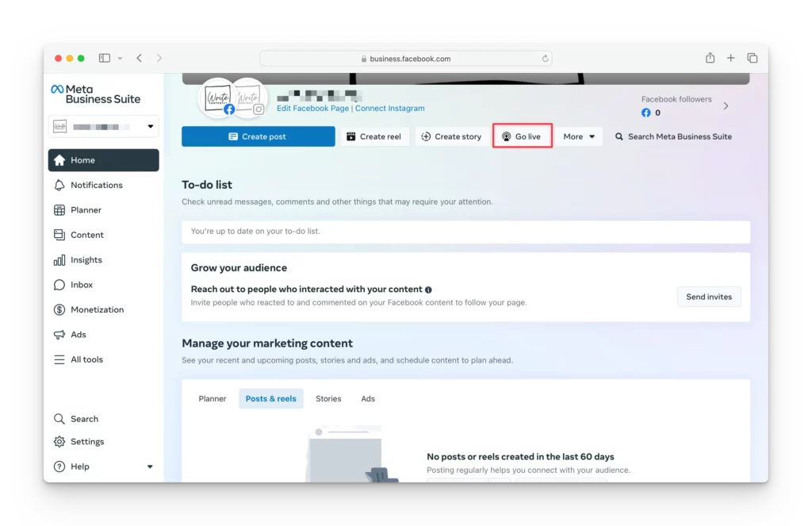
Task: Open the Ads megaphone icon
Action: [x=59, y=335]
